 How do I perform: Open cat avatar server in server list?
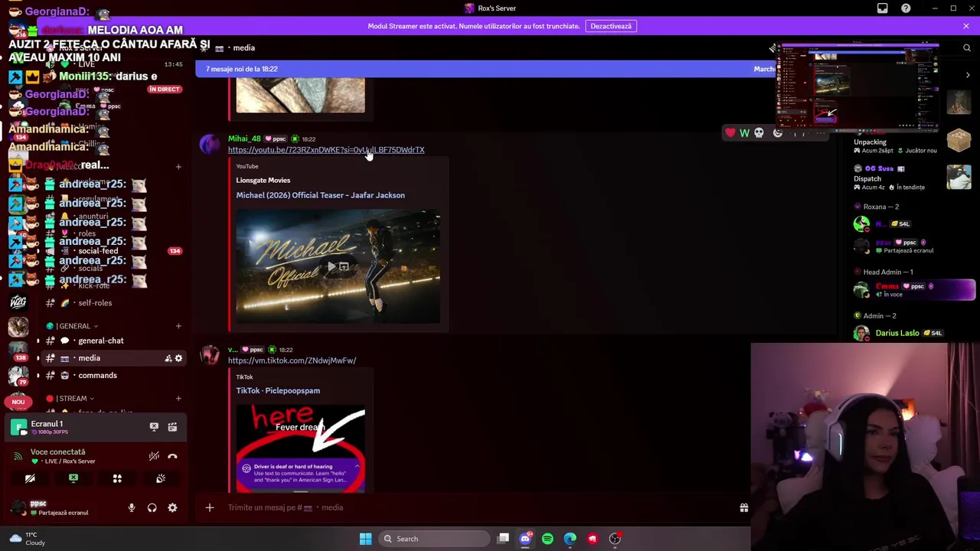pos(18,327)
